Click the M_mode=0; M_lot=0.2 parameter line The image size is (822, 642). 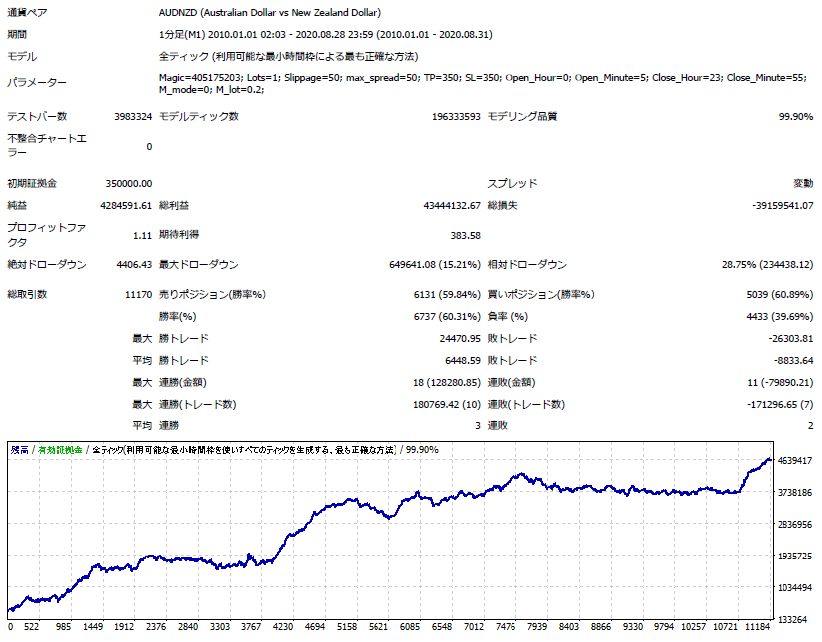coord(211,90)
